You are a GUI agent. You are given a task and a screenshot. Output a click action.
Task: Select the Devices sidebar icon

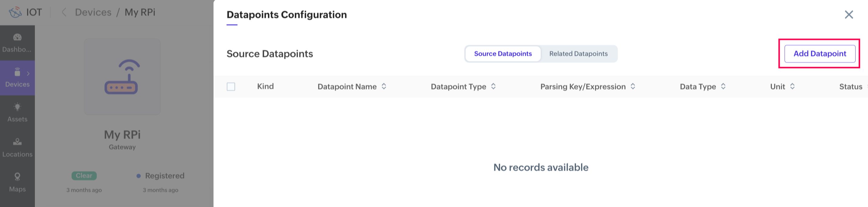pyautogui.click(x=17, y=72)
